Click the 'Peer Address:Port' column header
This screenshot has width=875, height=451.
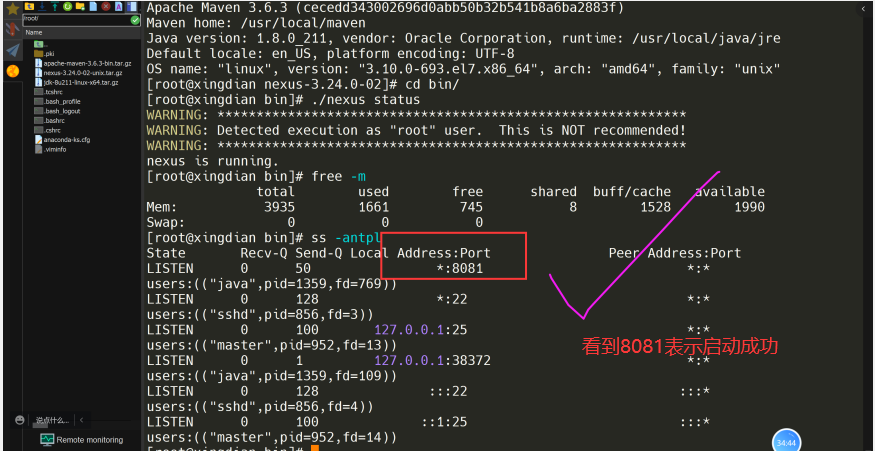point(675,253)
